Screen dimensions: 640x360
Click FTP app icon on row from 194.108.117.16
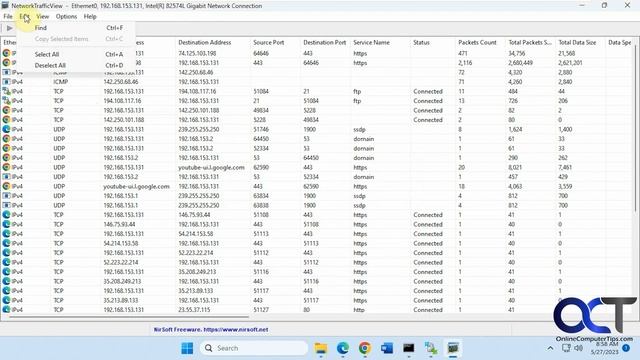coord(6,100)
